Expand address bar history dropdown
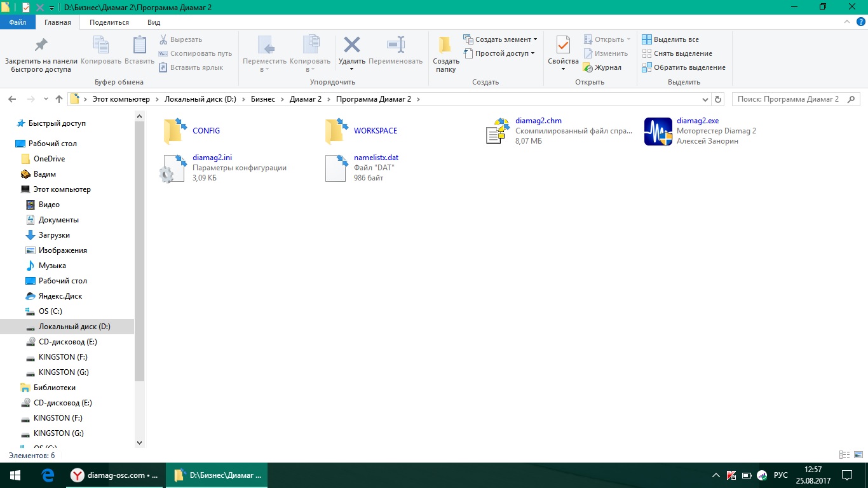 705,100
